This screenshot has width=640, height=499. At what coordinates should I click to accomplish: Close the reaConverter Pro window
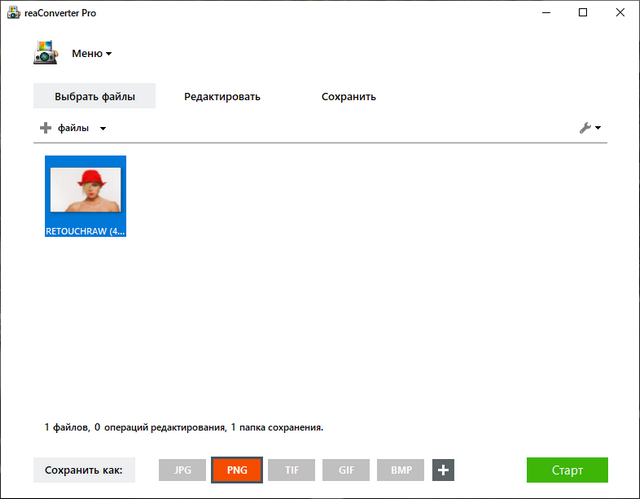click(616, 12)
